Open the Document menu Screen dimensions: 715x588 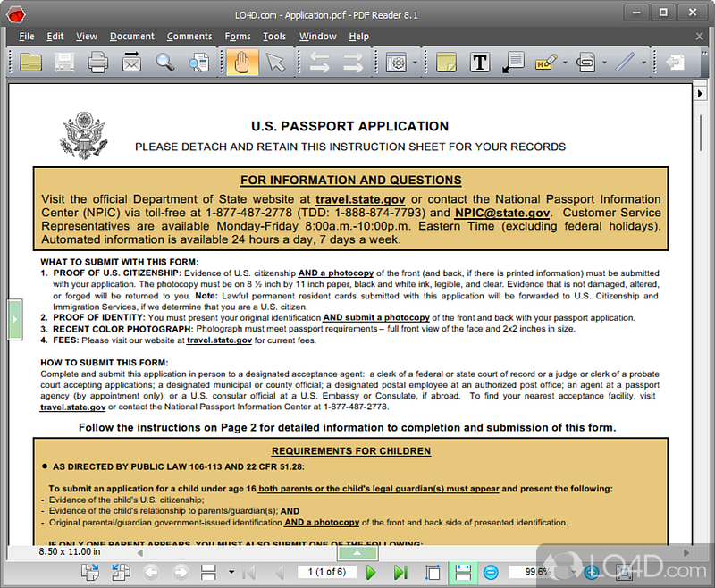[x=131, y=36]
